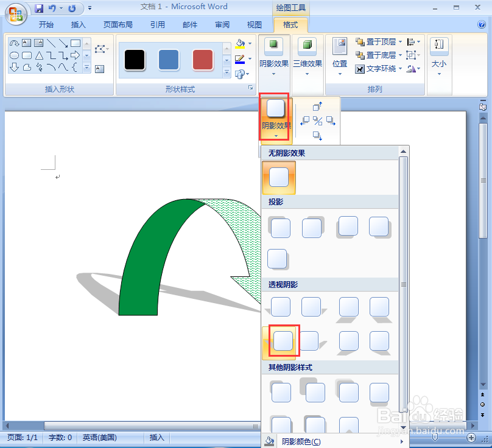Image resolution: width=492 pixels, height=448 pixels.
Task: Open the align objects dropdown
Action: pyautogui.click(x=413, y=42)
